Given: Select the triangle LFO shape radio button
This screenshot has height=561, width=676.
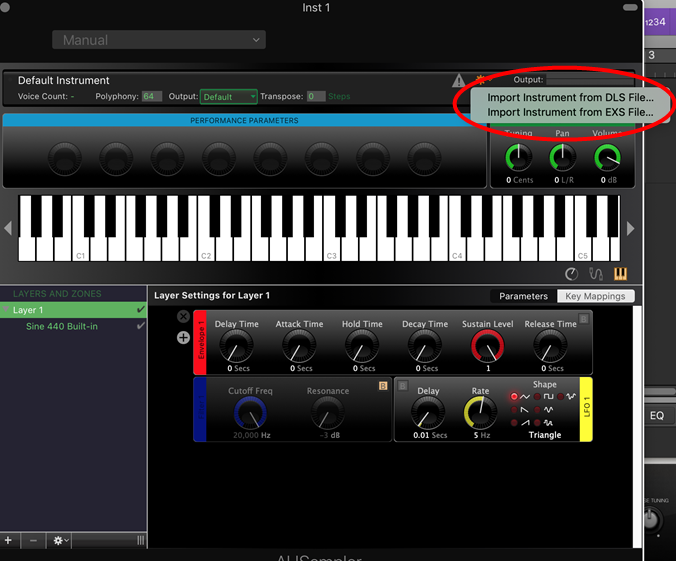Looking at the screenshot, I should click(x=514, y=396).
